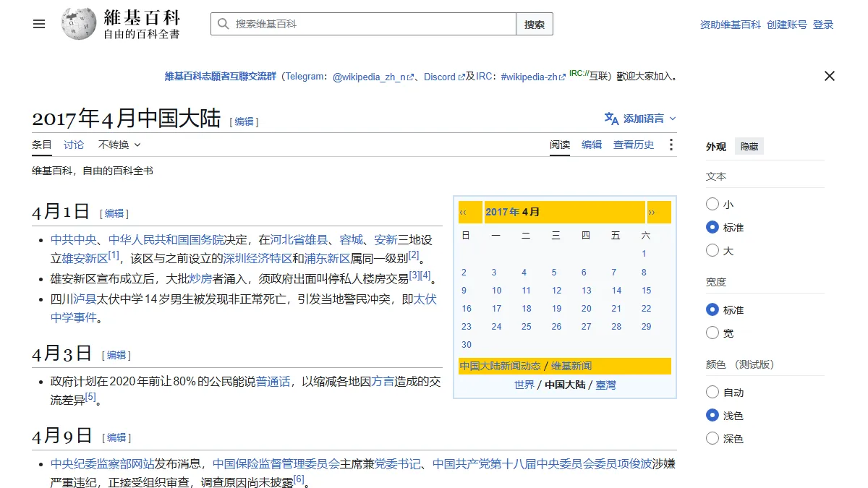Expand the 添加语言 dropdown chevron
Viewport: 868px width, 488px height.
tap(673, 119)
